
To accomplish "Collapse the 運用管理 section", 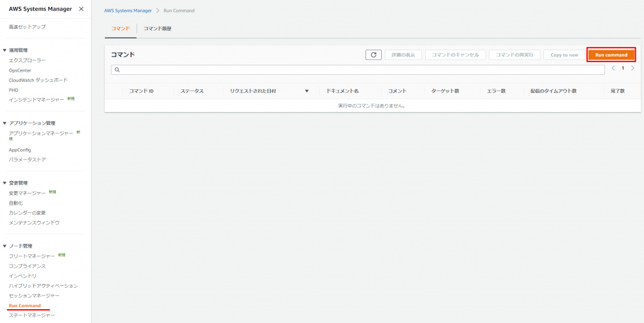I will [4, 50].
